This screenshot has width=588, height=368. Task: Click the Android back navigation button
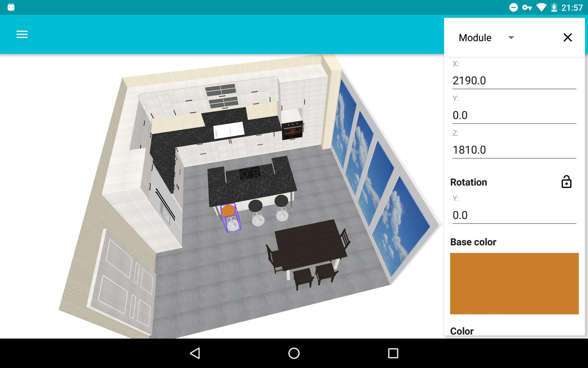pyautogui.click(x=196, y=354)
